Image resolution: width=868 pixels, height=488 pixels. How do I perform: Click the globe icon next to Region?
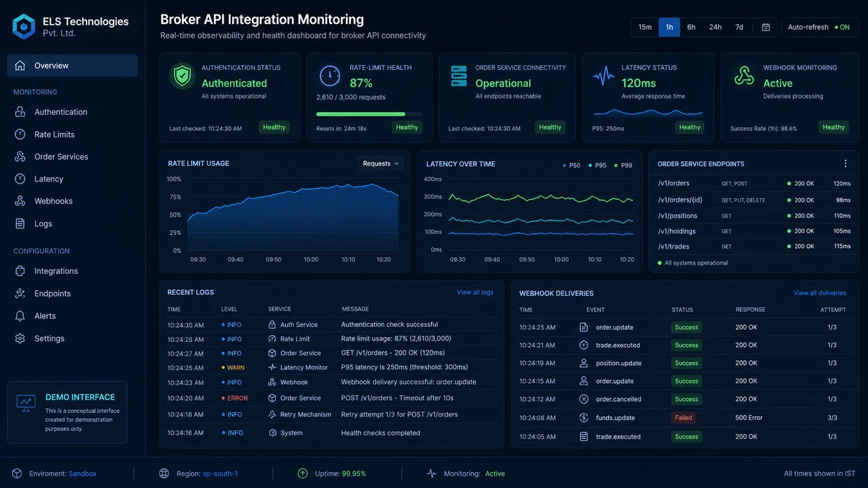pyautogui.click(x=164, y=474)
